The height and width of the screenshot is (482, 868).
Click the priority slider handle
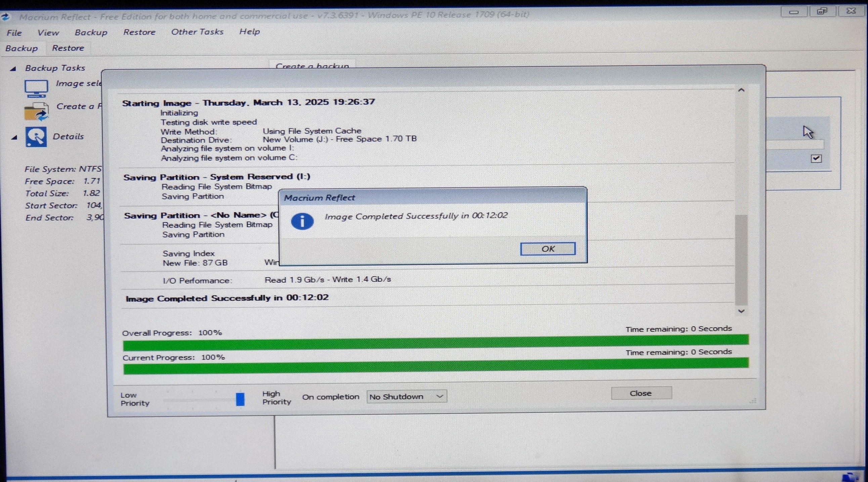pyautogui.click(x=240, y=399)
